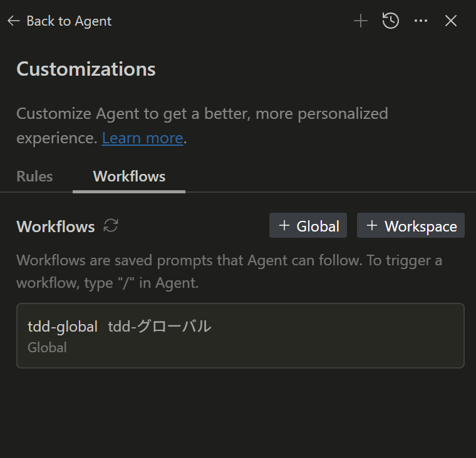
Task: Click the Workflows section heading
Action: coord(56,226)
